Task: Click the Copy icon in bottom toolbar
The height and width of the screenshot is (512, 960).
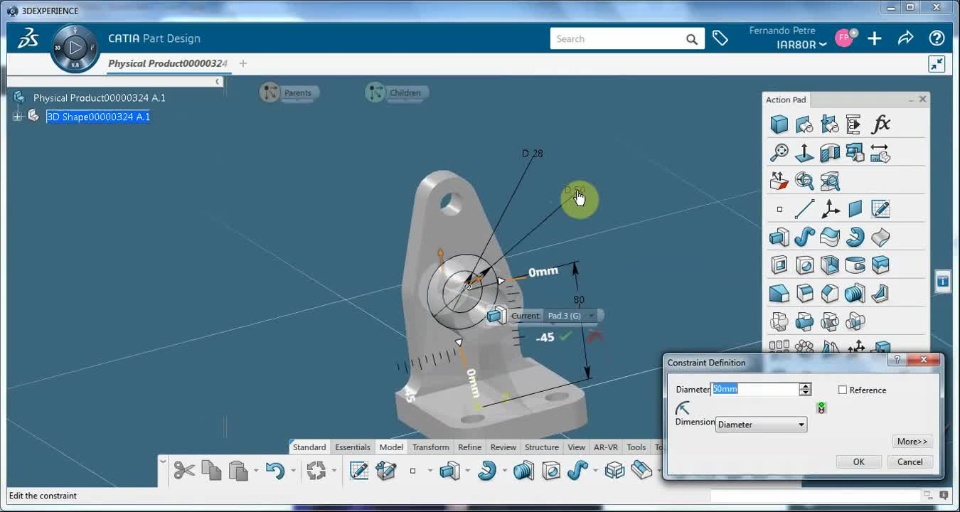Action: click(211, 470)
